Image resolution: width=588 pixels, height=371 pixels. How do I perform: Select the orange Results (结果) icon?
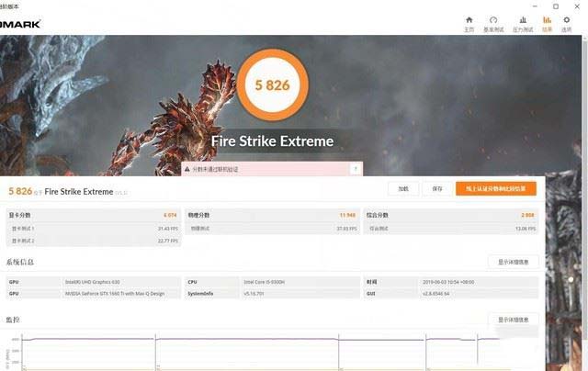pyautogui.click(x=548, y=20)
